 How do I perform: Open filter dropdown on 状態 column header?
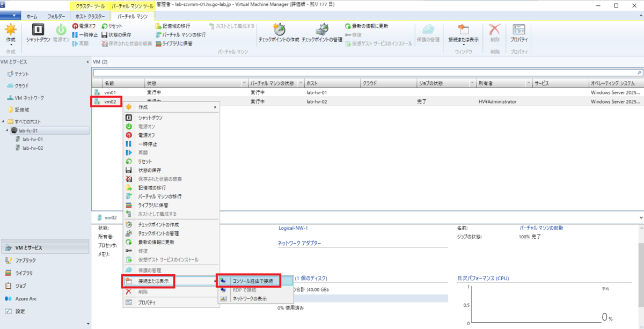245,84
